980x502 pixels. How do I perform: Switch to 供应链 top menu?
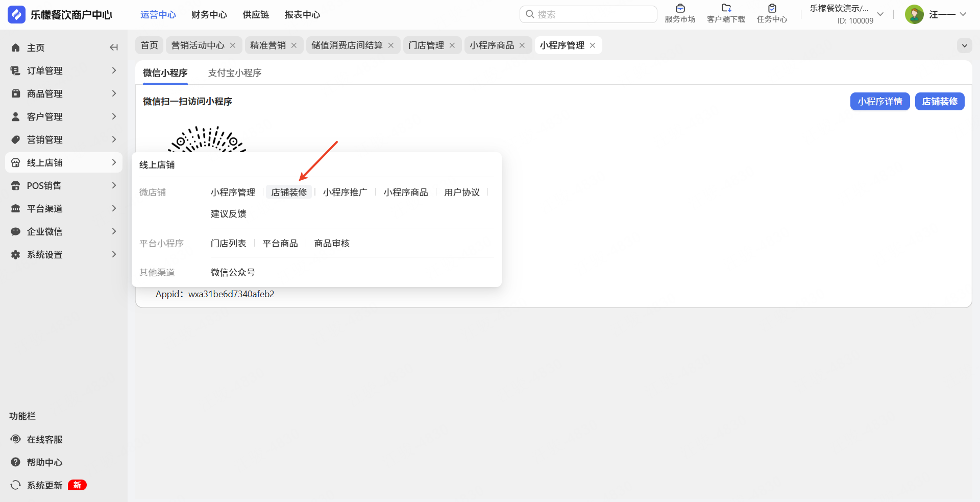(256, 15)
